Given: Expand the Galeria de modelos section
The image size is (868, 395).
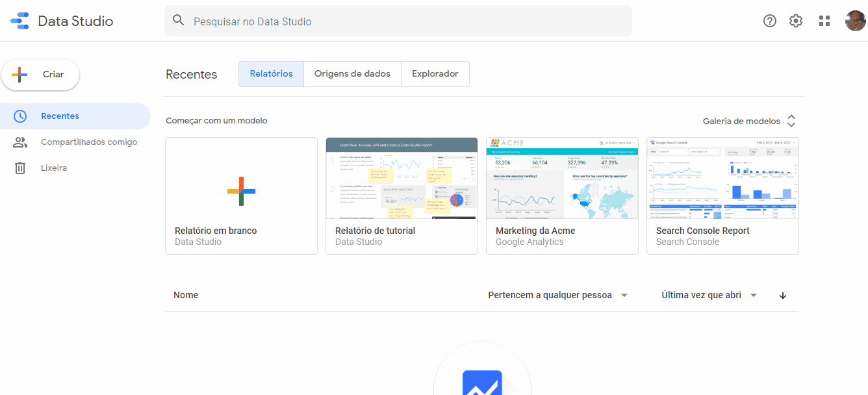Looking at the screenshot, I should pyautogui.click(x=791, y=121).
